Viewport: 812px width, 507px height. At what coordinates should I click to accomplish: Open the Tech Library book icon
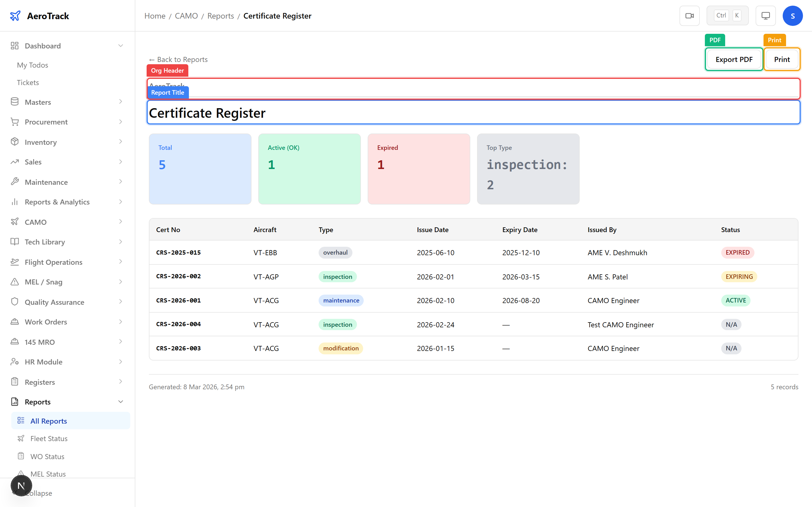click(15, 242)
